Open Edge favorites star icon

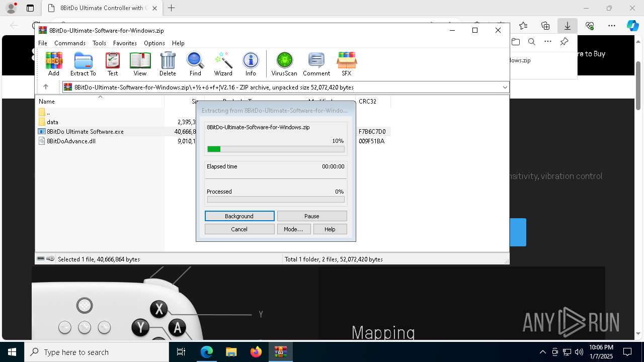pos(523,26)
